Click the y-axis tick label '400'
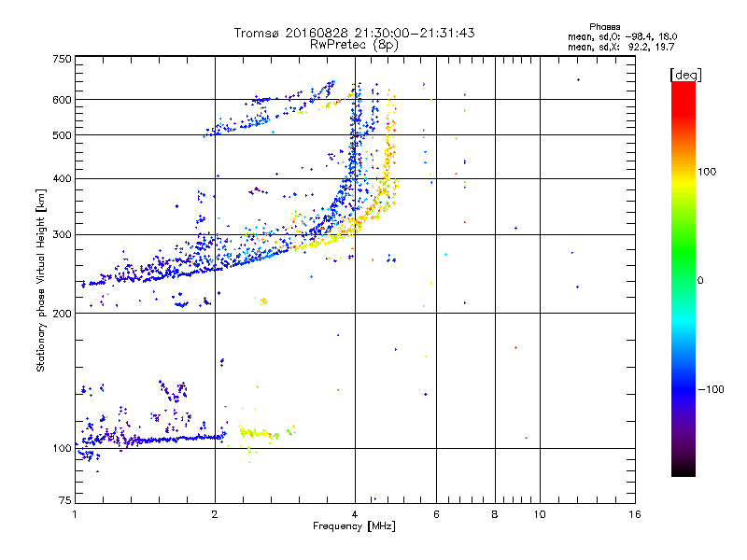Screen dimensions: 747x560 tap(62, 178)
